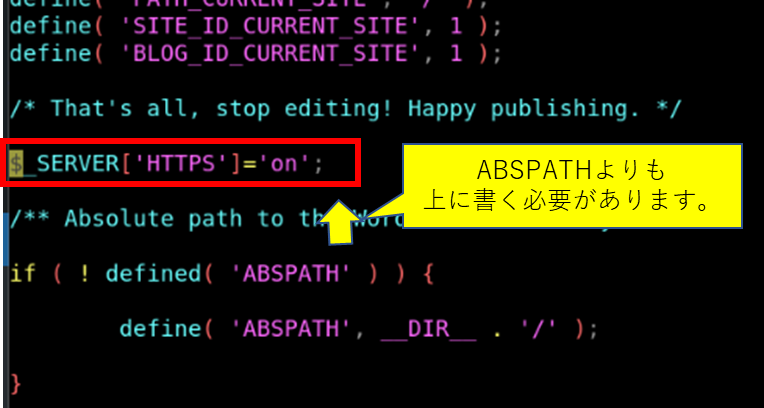Click the red box around $_SERVER line
Viewport: 764px width, 408px height.
click(180, 163)
